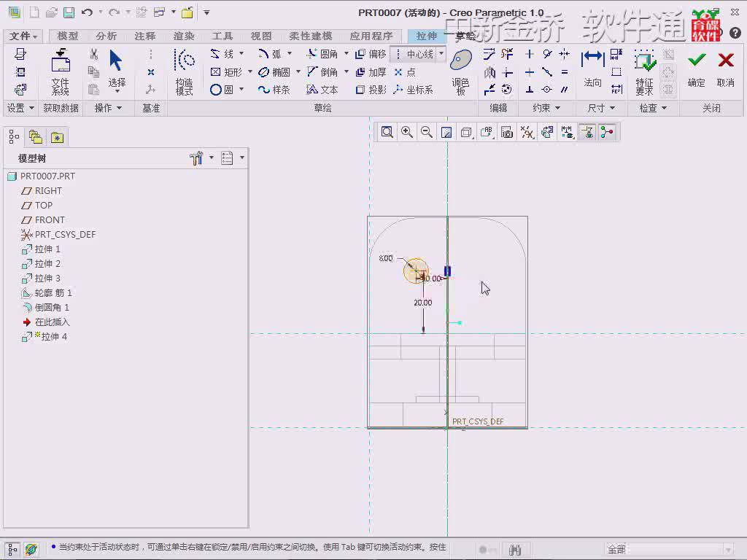Click the Refit zoom icon in view toolbar

387,132
